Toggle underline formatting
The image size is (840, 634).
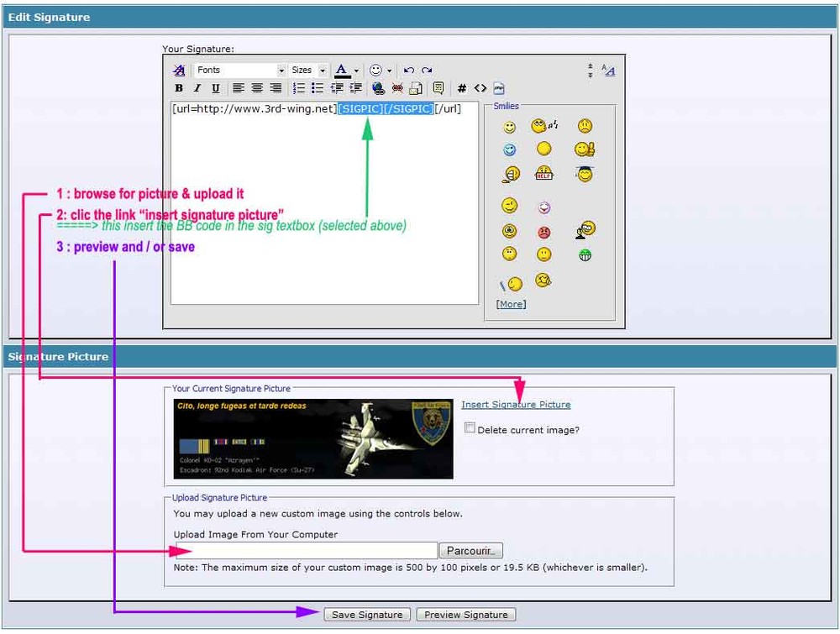(x=215, y=88)
